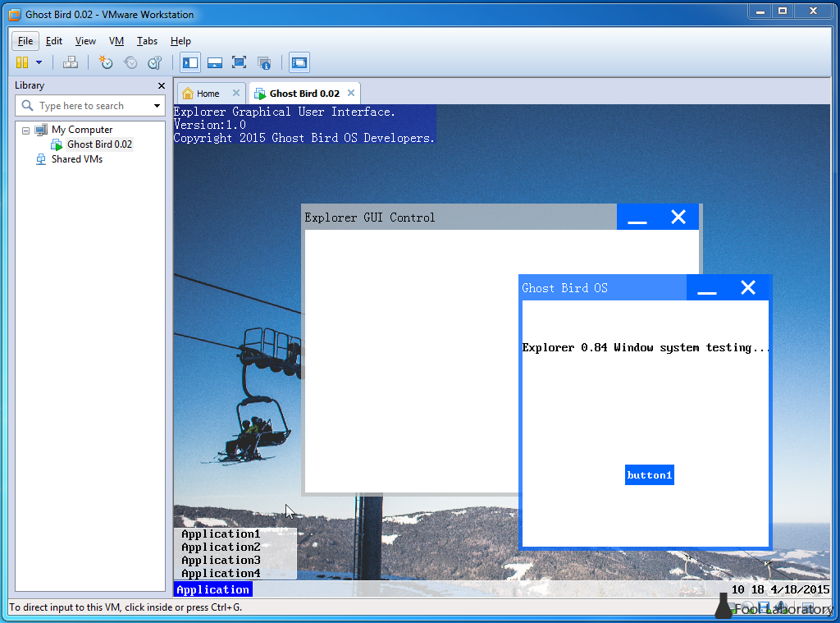
Task: Close the Library panel
Action: pyautogui.click(x=162, y=86)
